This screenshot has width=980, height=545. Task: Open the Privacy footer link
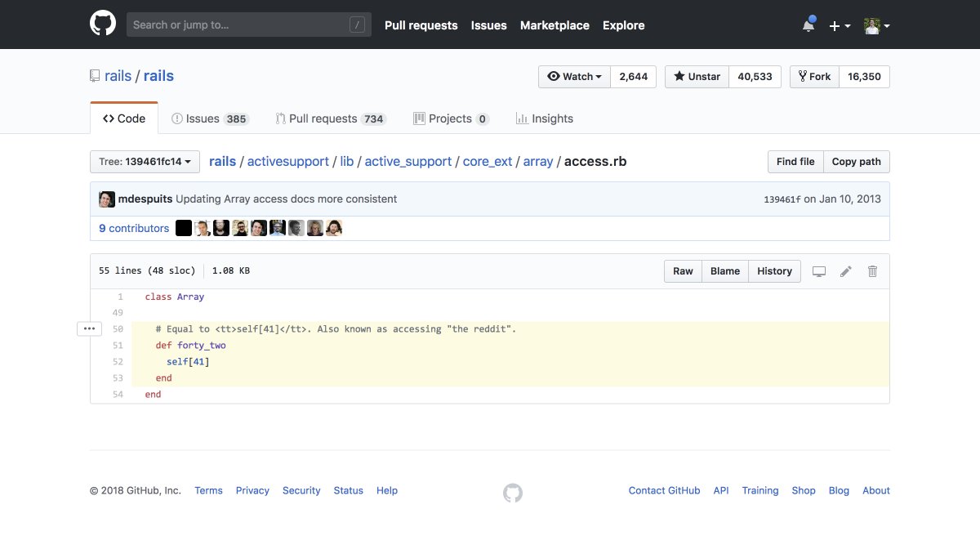pos(252,491)
